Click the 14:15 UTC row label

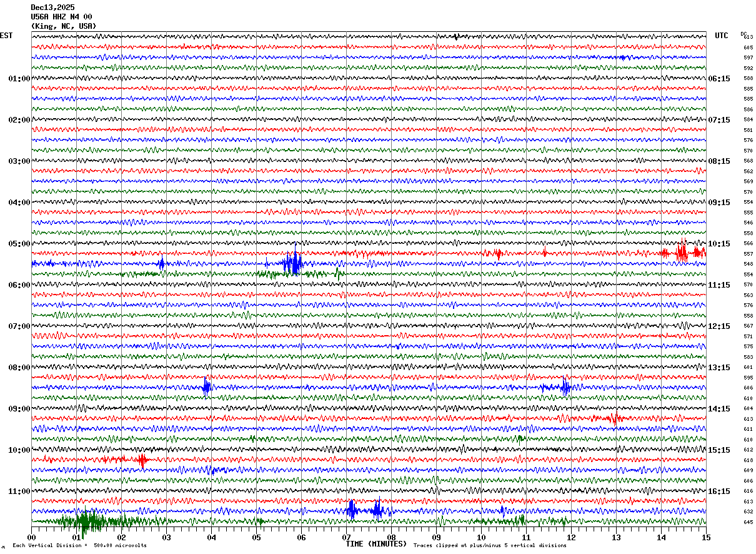click(719, 409)
